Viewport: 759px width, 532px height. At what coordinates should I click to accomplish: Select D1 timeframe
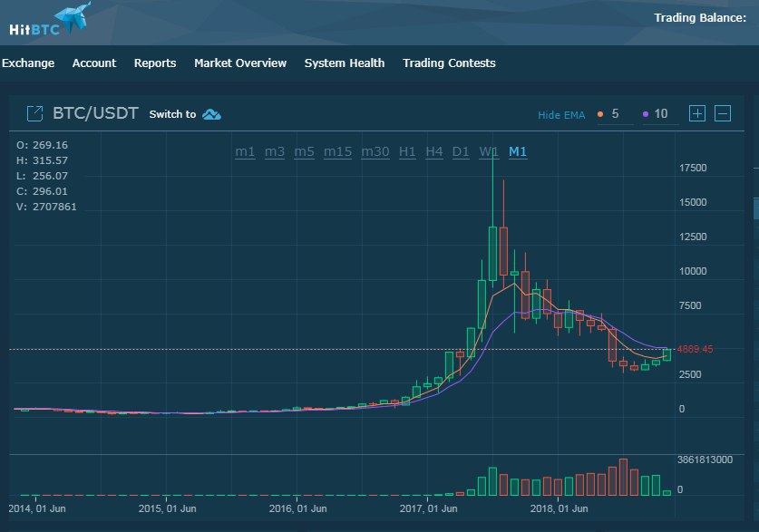click(x=461, y=152)
